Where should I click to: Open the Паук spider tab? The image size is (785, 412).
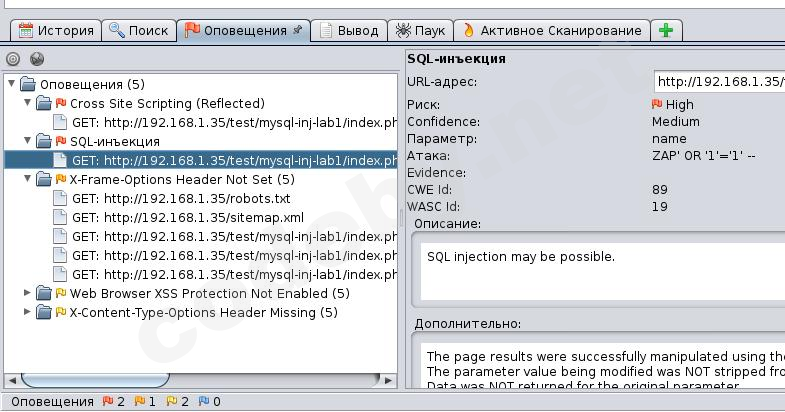point(421,30)
